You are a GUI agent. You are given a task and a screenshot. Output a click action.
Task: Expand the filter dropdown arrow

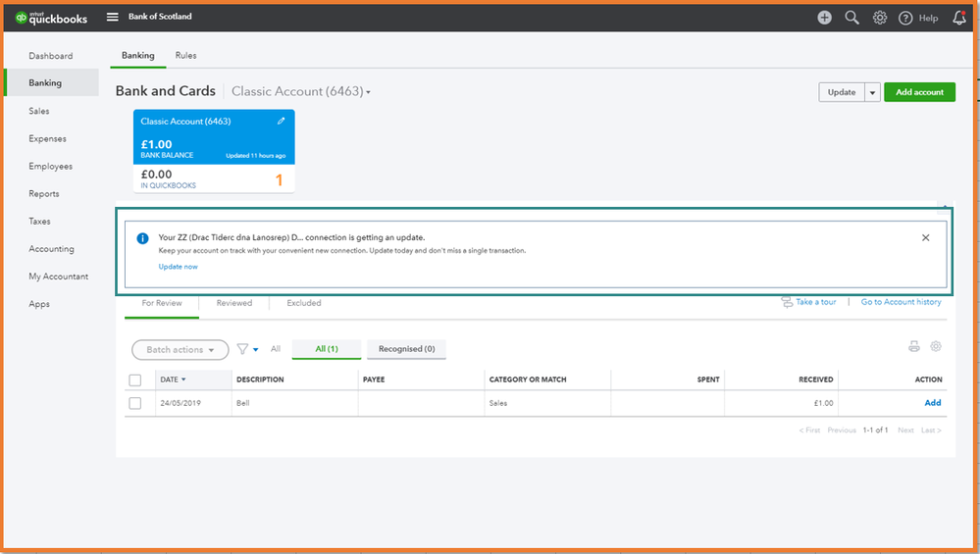pyautogui.click(x=256, y=350)
